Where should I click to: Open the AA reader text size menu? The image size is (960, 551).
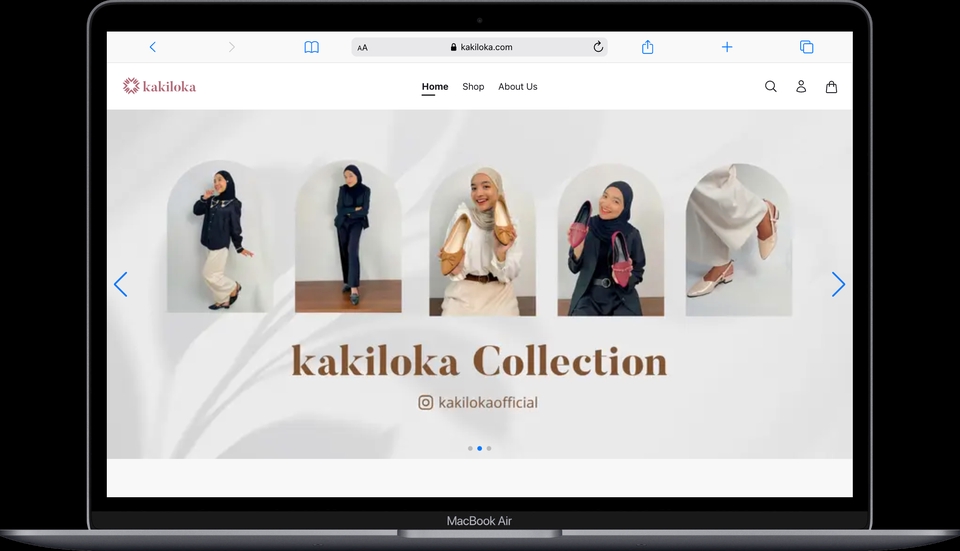coord(362,47)
